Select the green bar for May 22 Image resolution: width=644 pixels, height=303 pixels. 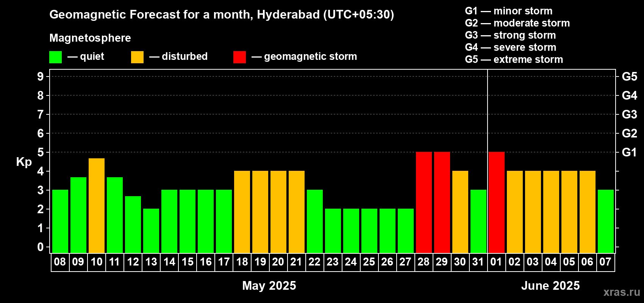tap(315, 222)
